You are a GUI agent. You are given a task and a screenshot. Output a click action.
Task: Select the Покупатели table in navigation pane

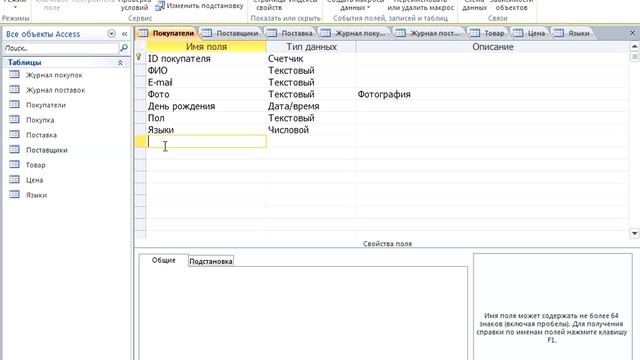pyautogui.click(x=46, y=105)
